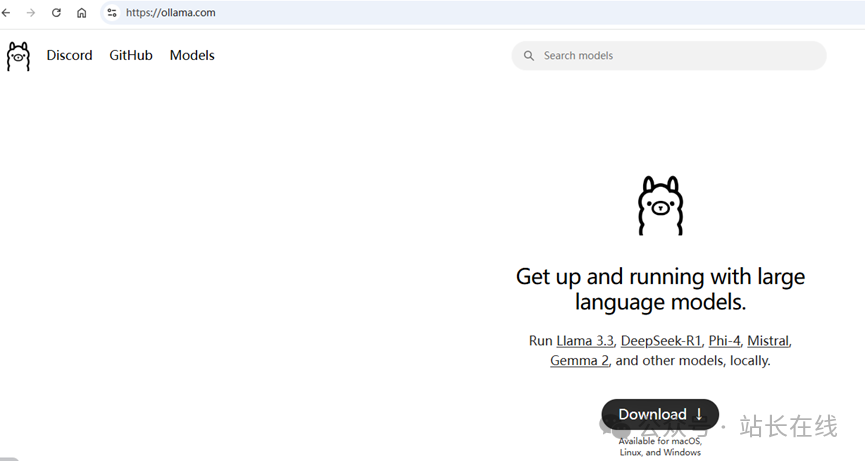Open the Llama 3.3 model link
Image resolution: width=865 pixels, height=461 pixels.
coord(585,341)
